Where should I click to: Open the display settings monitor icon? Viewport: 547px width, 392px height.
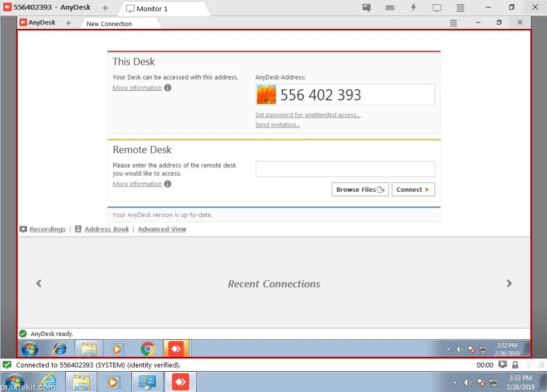pyautogui.click(x=437, y=7)
